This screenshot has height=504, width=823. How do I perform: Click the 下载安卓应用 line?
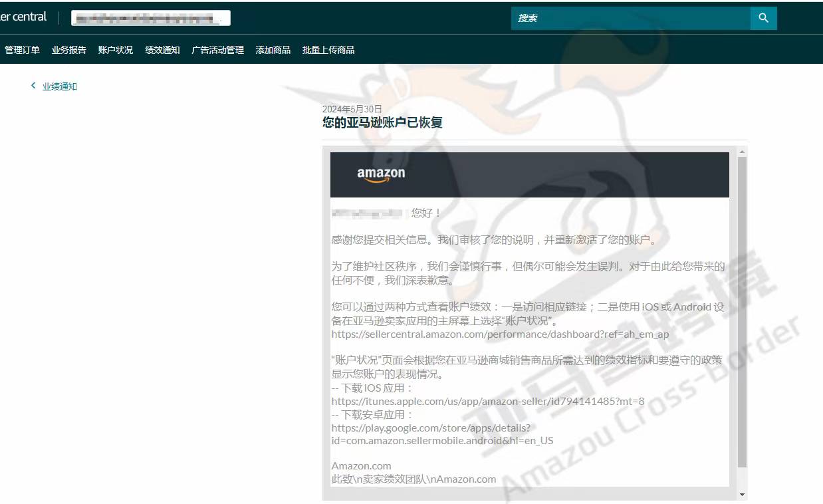pyautogui.click(x=372, y=414)
